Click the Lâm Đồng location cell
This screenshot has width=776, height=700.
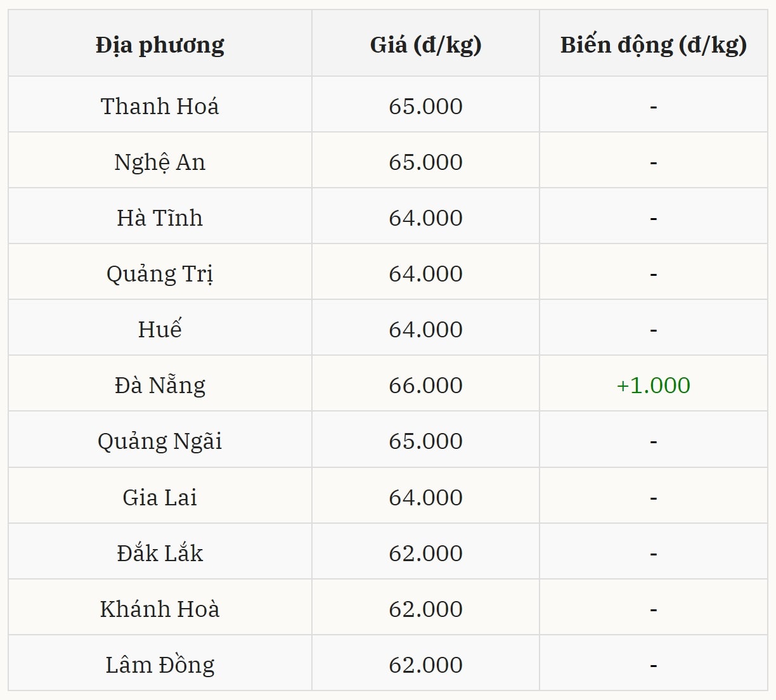(160, 665)
